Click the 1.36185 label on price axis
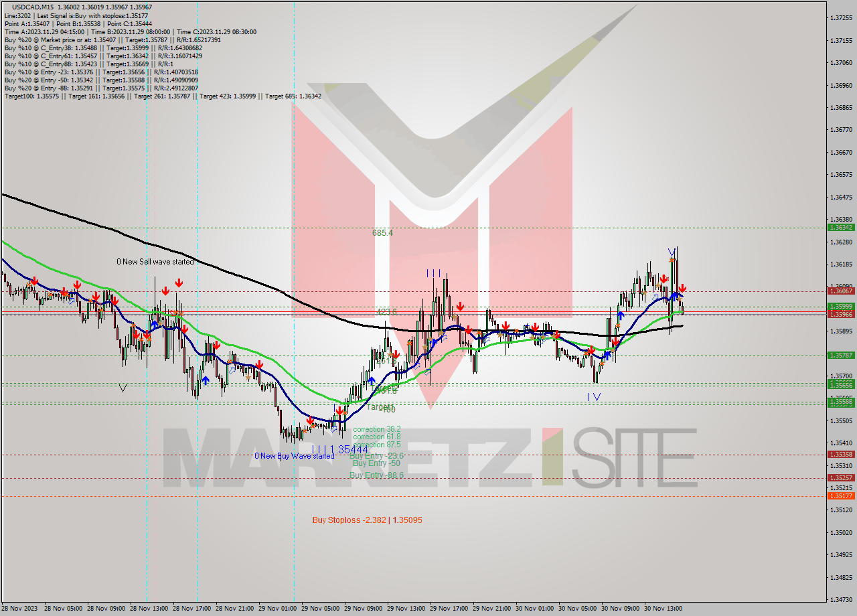Image resolution: width=857 pixels, height=616 pixels. pyautogui.click(x=841, y=264)
